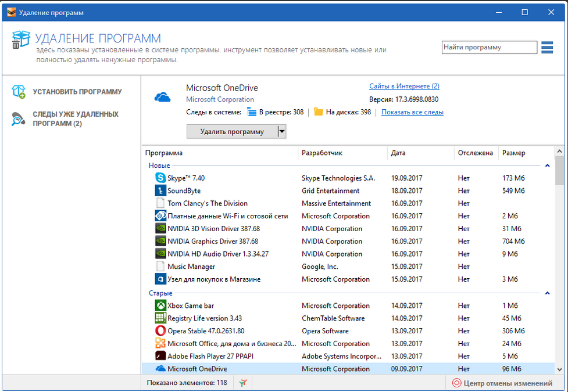Screen dimensions: 568x392
Task: Click the Music Manager file icon
Action: pos(160,267)
